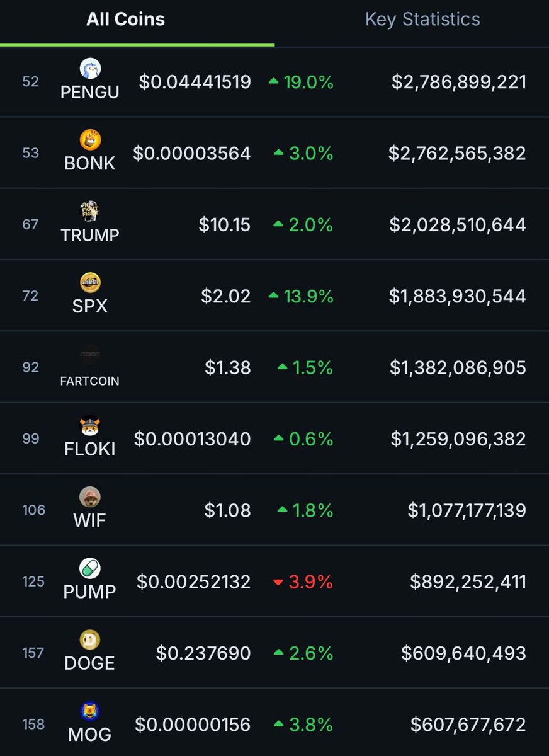Click the MOG market cap $607,677,672
This screenshot has height=756, width=549.
[x=468, y=724]
